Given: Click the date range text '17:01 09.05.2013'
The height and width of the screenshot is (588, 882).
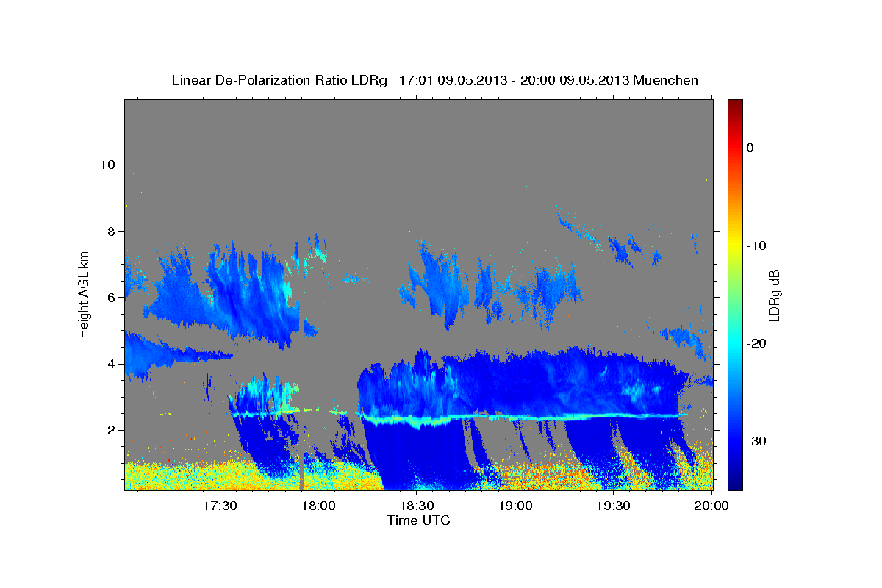Looking at the screenshot, I should coord(451,80).
